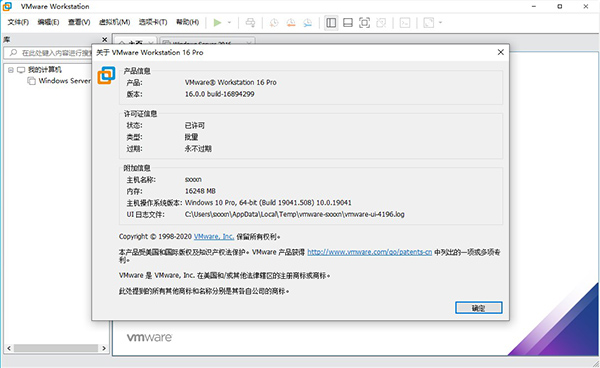Click the monitor icon beside 我的计算机

click(x=21, y=70)
